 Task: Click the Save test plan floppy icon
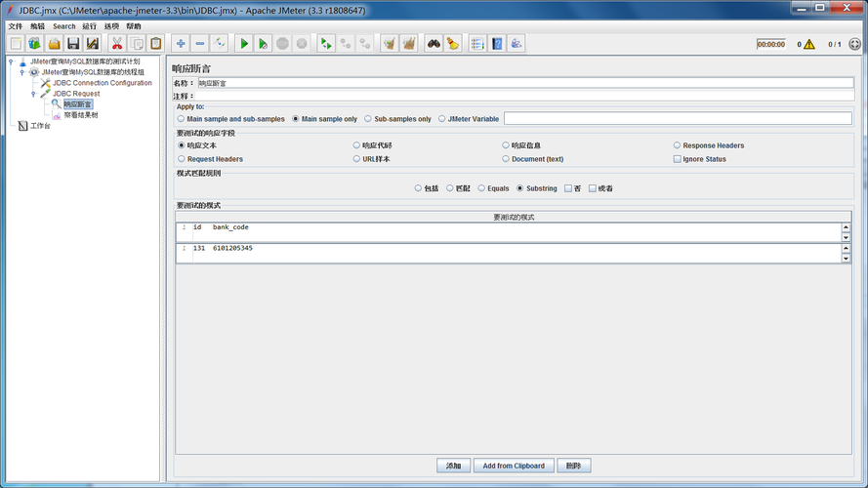tap(73, 44)
